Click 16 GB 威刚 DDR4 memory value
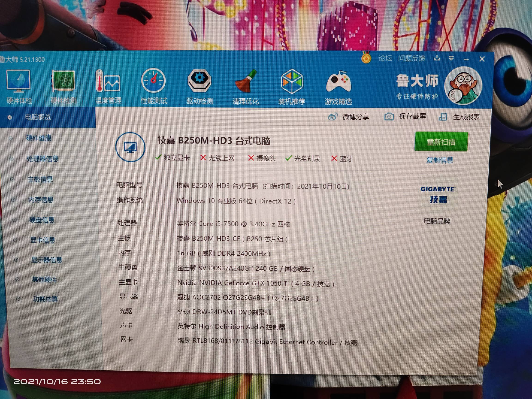Image resolution: width=532 pixels, height=399 pixels. click(224, 254)
